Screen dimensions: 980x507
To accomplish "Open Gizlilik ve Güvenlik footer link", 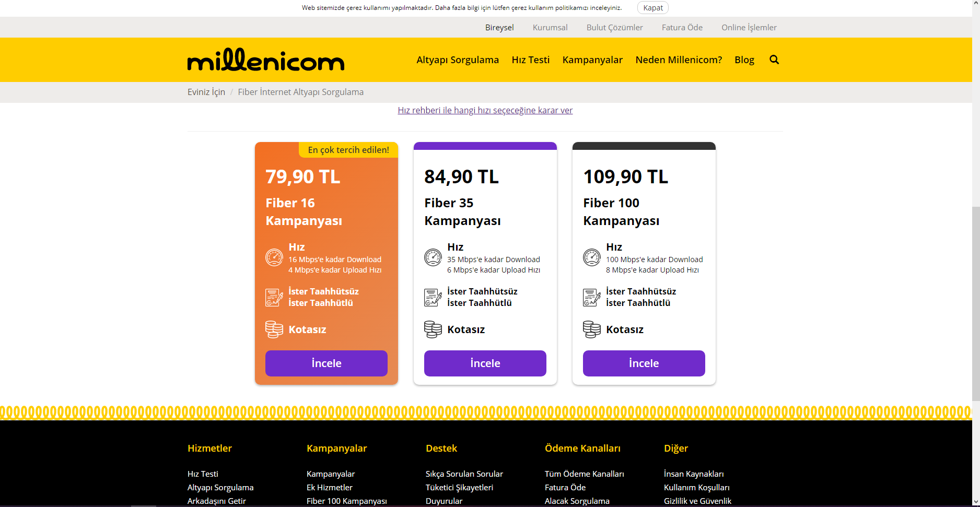I will (697, 501).
